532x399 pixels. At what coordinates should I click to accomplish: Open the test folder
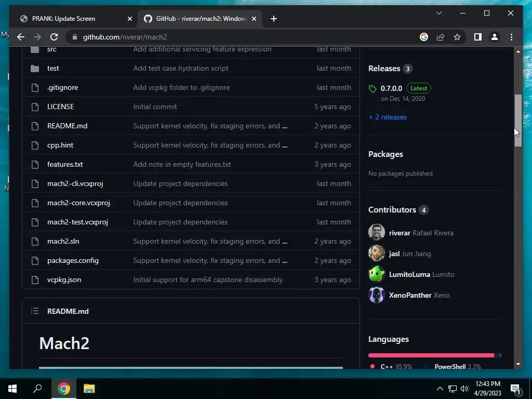tap(53, 68)
